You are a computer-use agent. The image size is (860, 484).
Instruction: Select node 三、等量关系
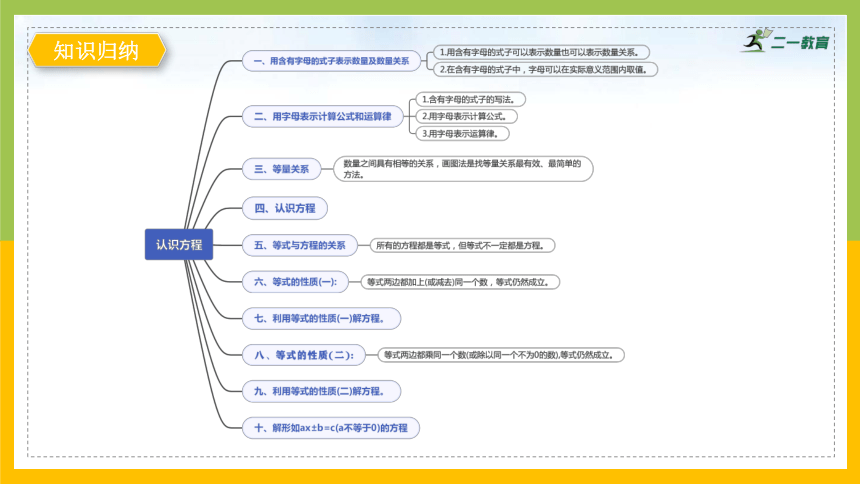tap(281, 169)
